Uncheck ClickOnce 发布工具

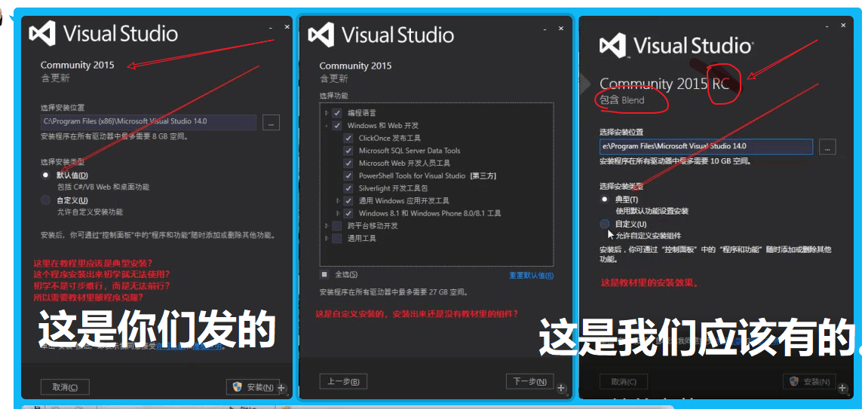tap(348, 138)
